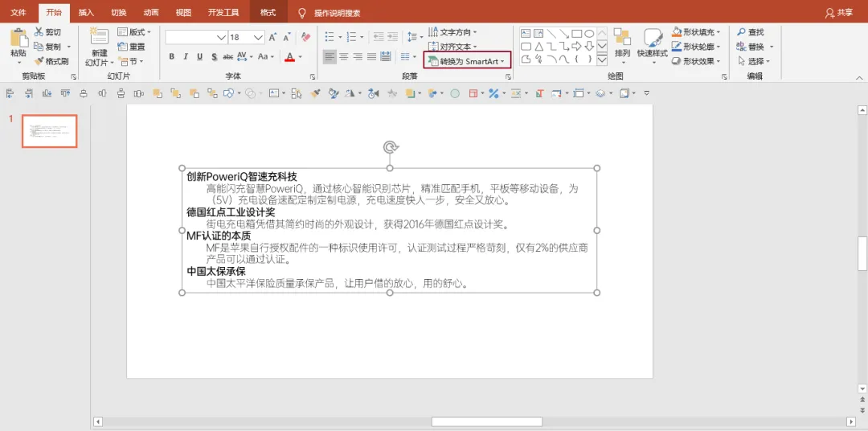Apply distributed alignment to text
868x431 pixels.
(x=385, y=56)
